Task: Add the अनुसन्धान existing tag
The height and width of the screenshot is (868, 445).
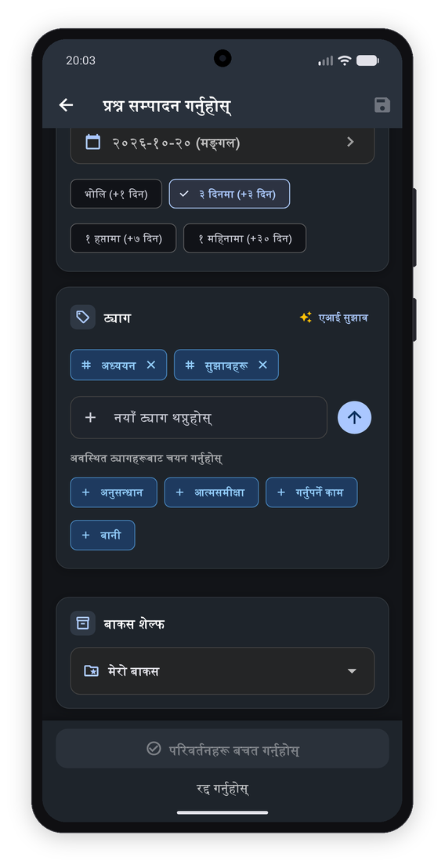Action: pyautogui.click(x=114, y=492)
